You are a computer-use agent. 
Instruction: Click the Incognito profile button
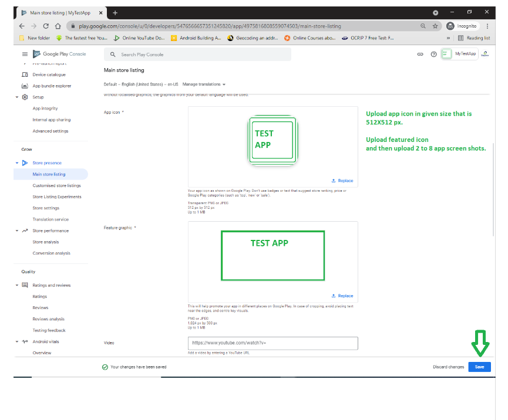pos(462,26)
